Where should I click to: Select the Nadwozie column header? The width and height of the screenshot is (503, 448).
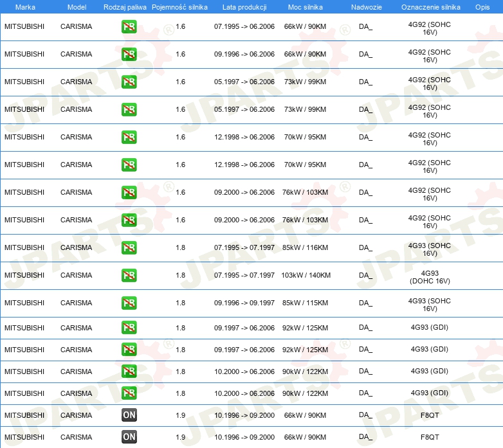coord(366,7)
